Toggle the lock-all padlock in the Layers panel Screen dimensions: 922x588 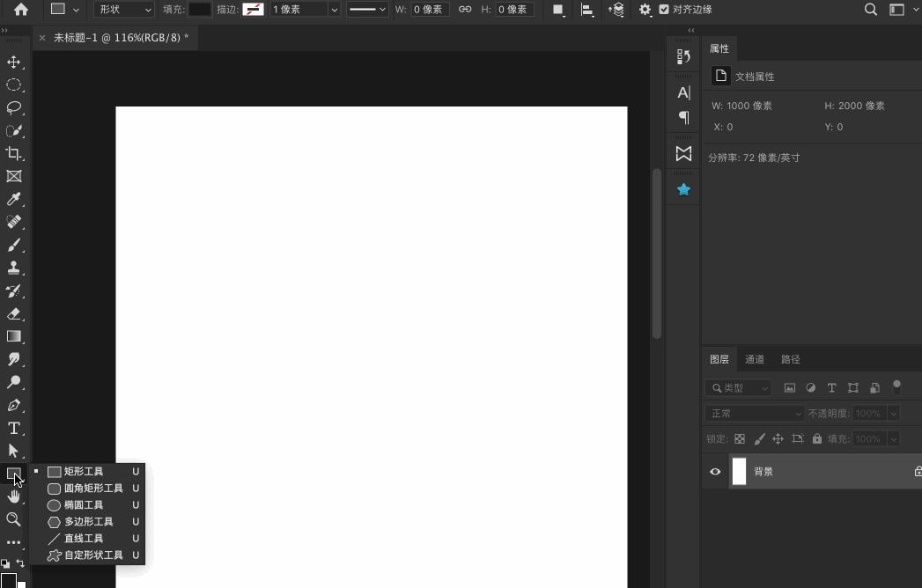[816, 437]
